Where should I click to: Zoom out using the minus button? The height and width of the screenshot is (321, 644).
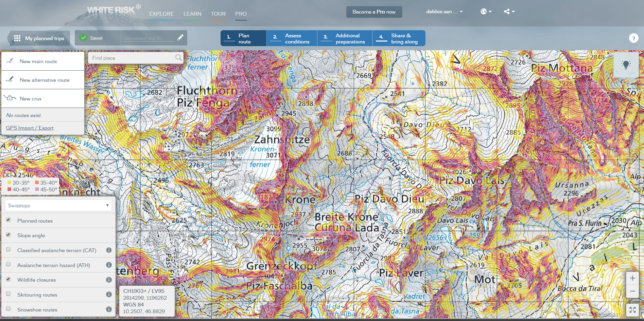[632, 291]
